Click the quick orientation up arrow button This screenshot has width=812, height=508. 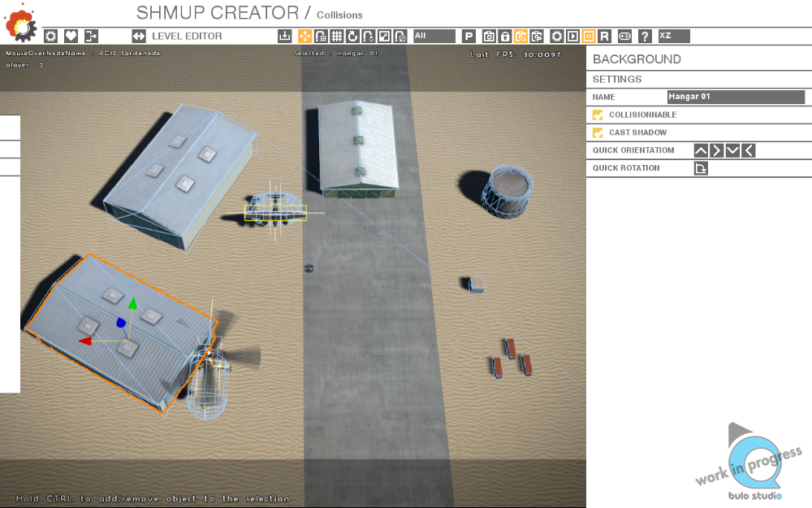tap(701, 150)
